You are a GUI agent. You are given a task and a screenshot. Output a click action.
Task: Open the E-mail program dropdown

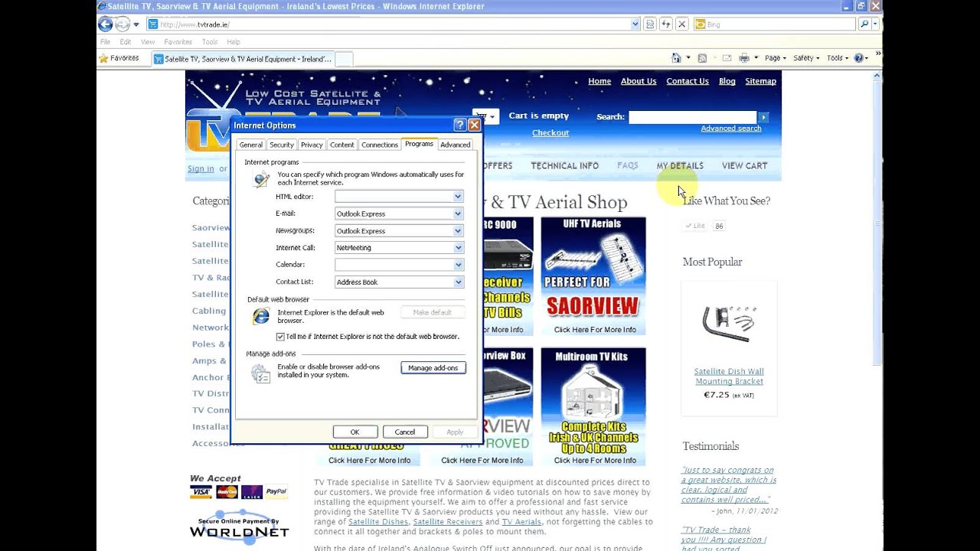tap(458, 214)
